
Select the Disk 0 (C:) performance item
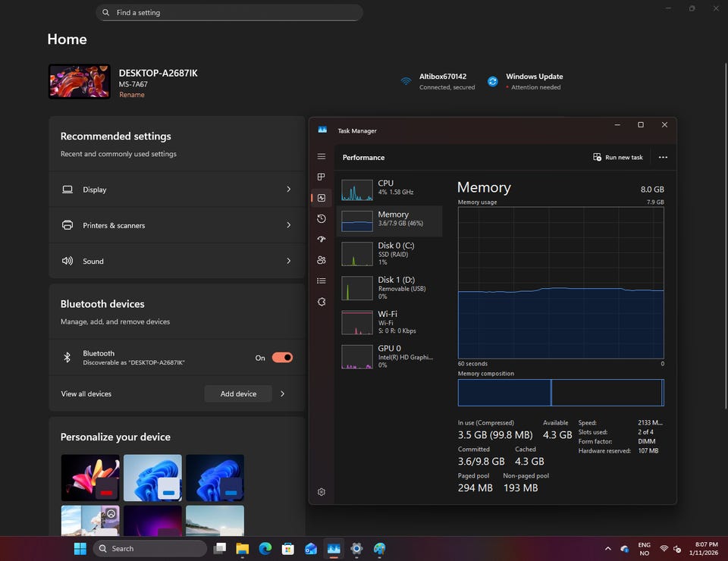[x=389, y=253]
